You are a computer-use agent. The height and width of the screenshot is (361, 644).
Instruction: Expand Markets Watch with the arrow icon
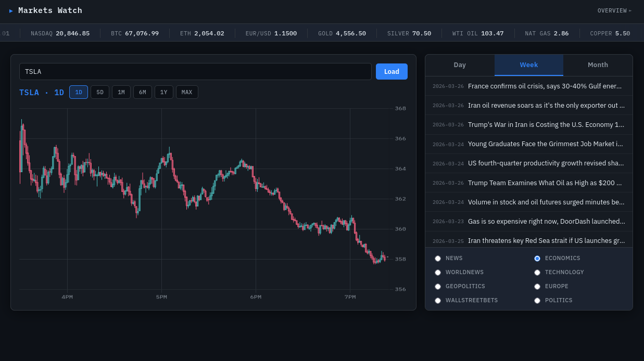(11, 10)
